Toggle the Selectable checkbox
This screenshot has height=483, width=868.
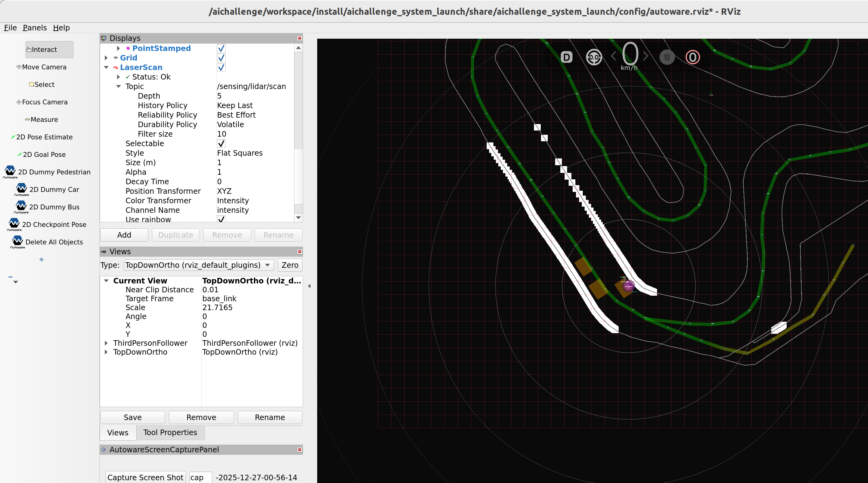(221, 144)
